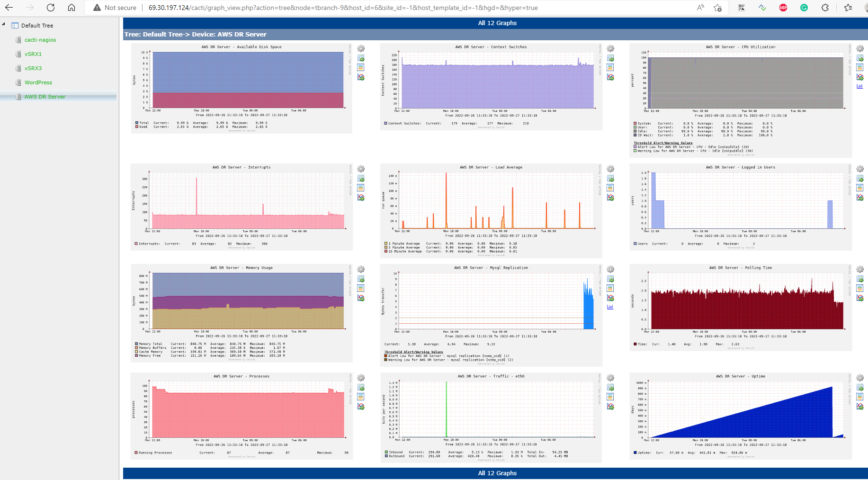This screenshot has width=868, height=480.
Task: Open graph source list icon beside CPU Utilization
Action: (x=860, y=68)
